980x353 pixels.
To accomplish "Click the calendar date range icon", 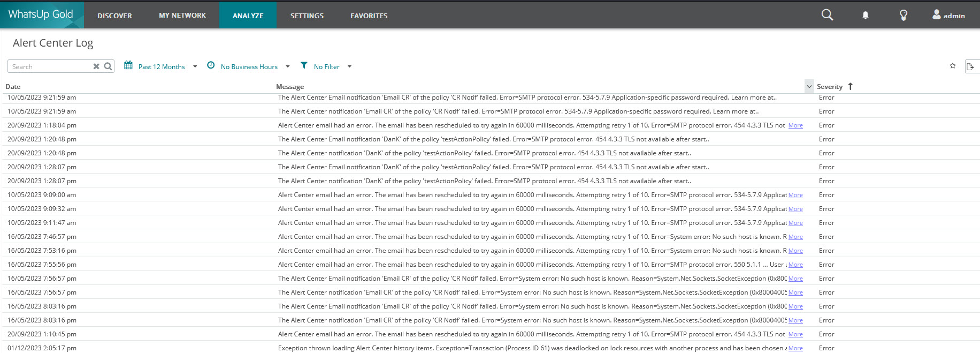I will click(128, 65).
